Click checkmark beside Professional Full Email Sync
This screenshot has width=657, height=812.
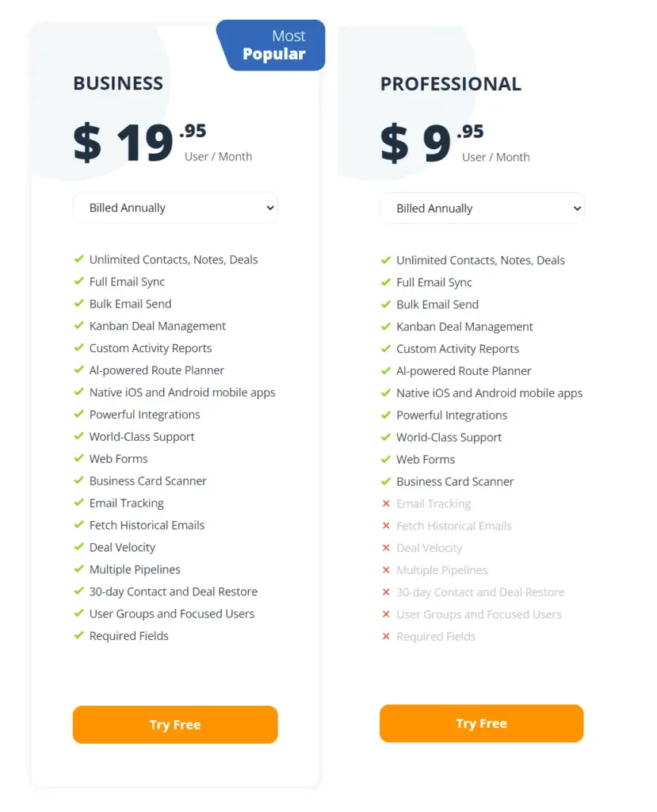386,282
